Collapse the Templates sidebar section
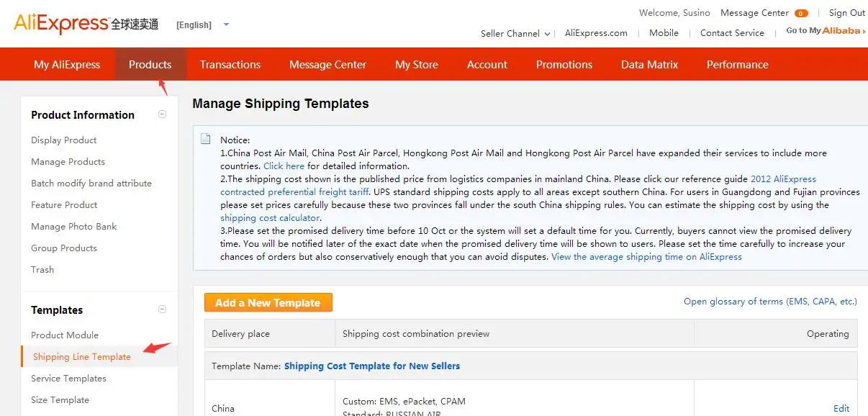Screen dimensions: 868x416 tap(162, 309)
